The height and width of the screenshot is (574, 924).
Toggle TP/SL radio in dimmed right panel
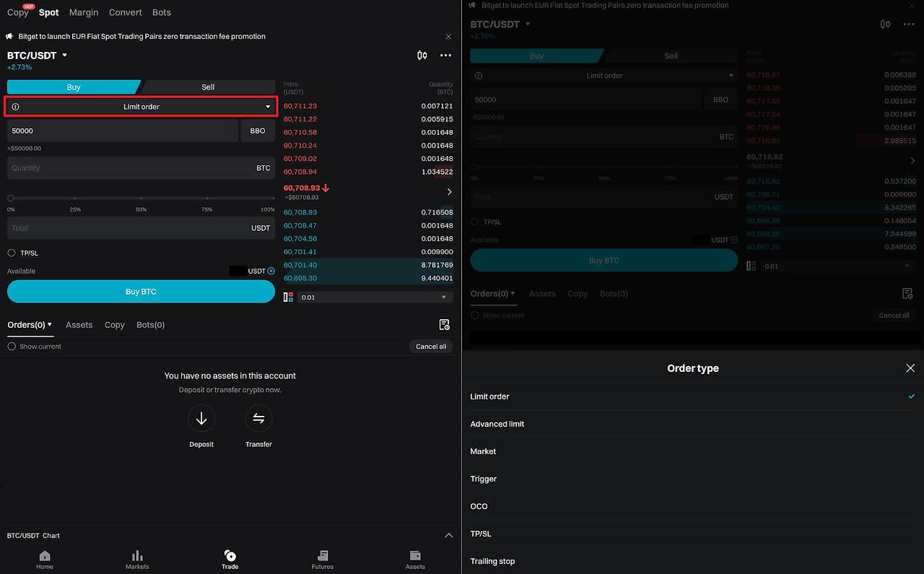[x=474, y=222]
